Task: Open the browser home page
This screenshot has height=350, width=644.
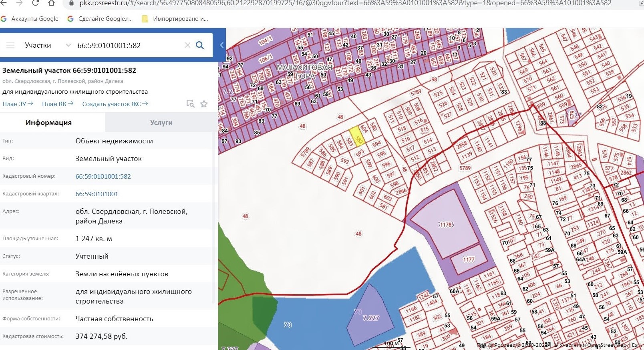Action: tap(51, 3)
